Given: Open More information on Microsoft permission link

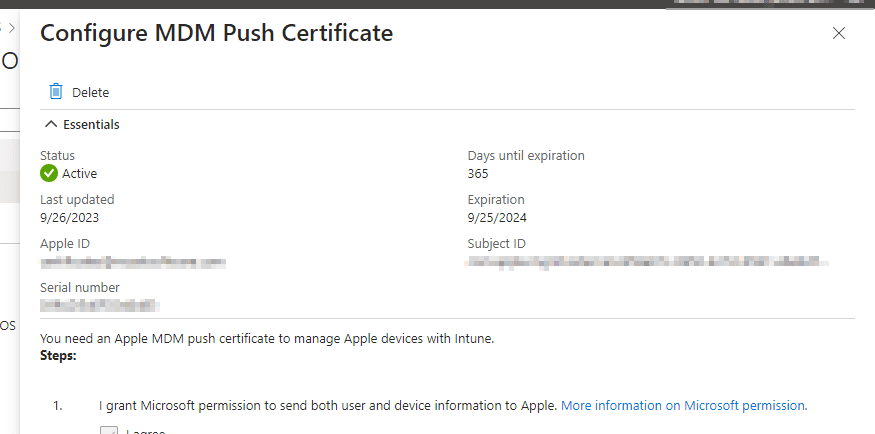Looking at the screenshot, I should 683,406.
